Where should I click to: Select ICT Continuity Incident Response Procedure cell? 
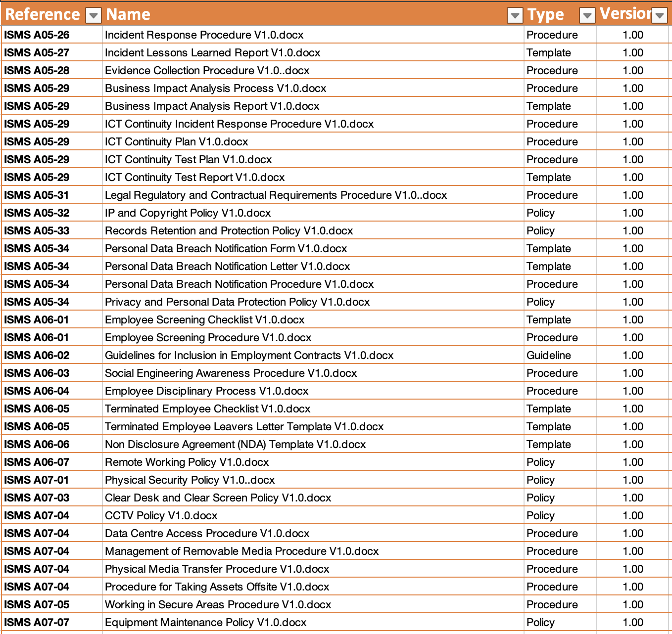(313, 124)
